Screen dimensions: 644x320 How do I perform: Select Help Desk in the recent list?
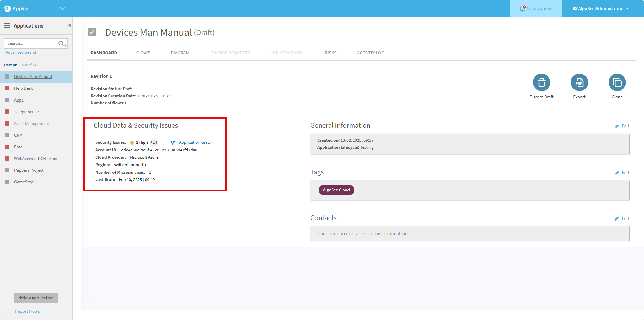click(x=23, y=88)
